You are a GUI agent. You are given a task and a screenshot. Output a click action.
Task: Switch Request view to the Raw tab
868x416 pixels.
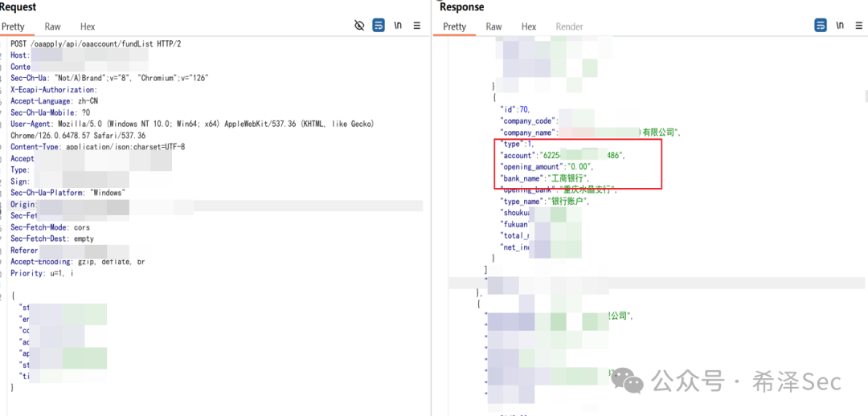click(52, 27)
